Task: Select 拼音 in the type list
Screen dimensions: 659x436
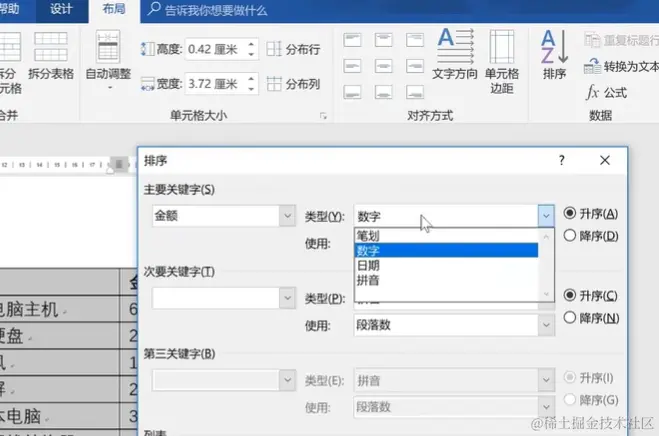Action: 446,280
